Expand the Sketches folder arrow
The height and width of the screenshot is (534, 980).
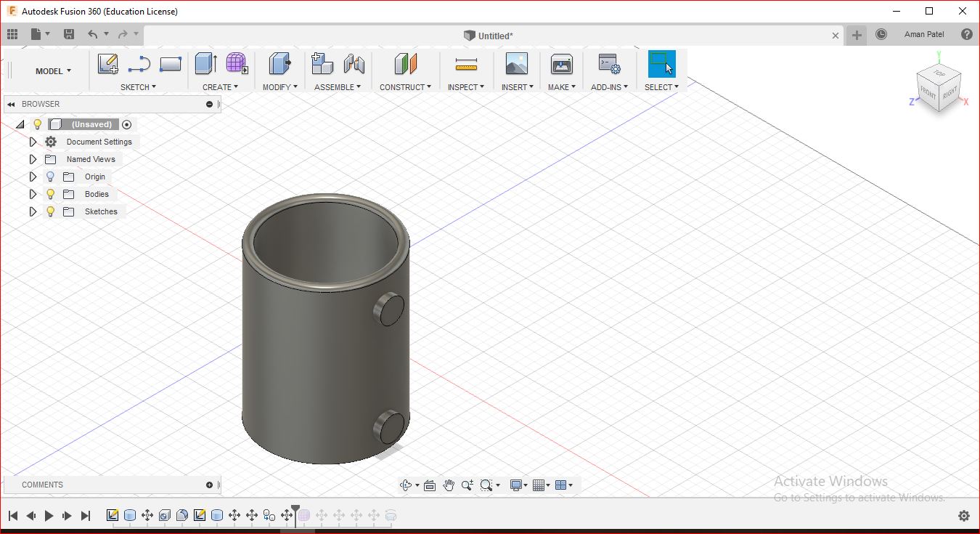pyautogui.click(x=33, y=211)
